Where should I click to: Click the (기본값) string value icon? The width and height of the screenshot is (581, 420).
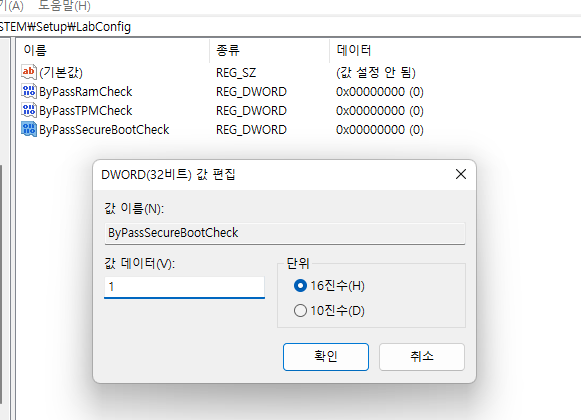click(x=29, y=72)
